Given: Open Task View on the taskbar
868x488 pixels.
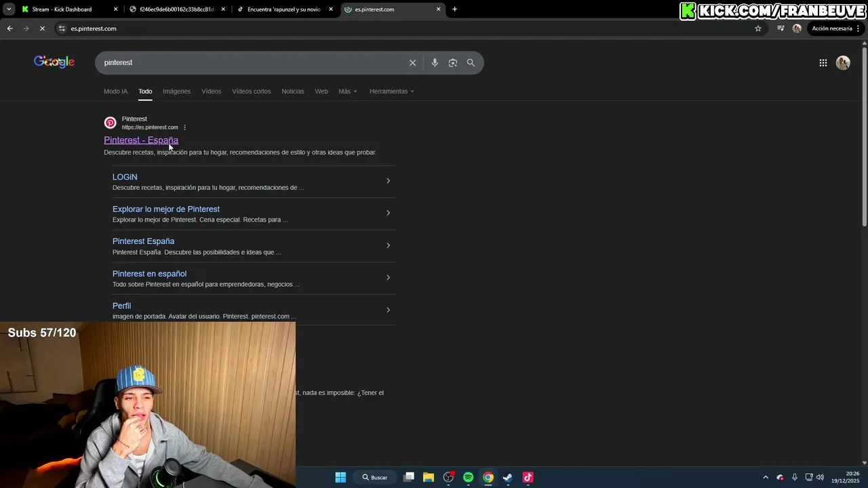Looking at the screenshot, I should pyautogui.click(x=409, y=477).
